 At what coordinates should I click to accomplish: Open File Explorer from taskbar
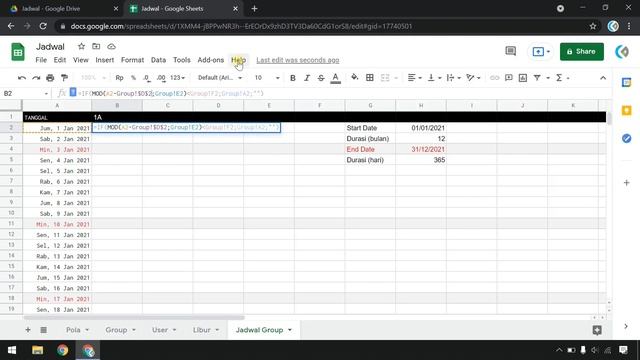38,350
